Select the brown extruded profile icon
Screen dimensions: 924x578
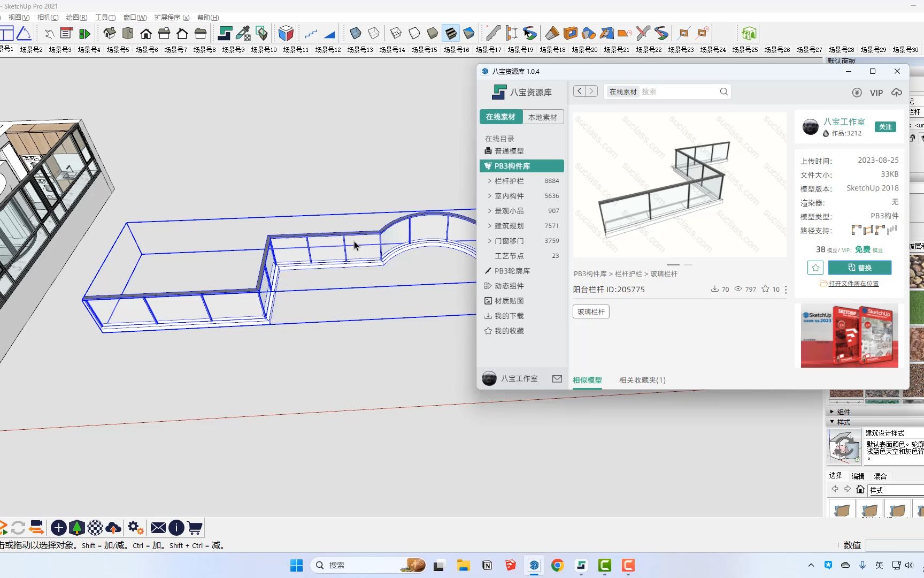(x=552, y=33)
